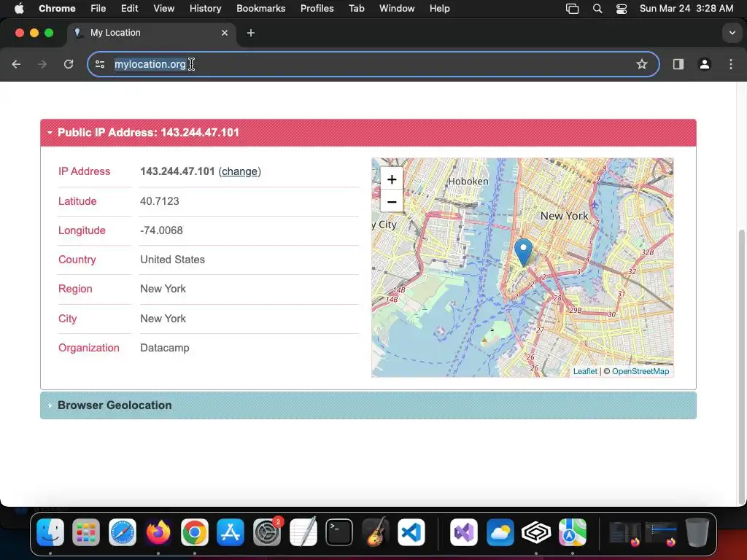Open site information icon in address bar

pos(100,64)
